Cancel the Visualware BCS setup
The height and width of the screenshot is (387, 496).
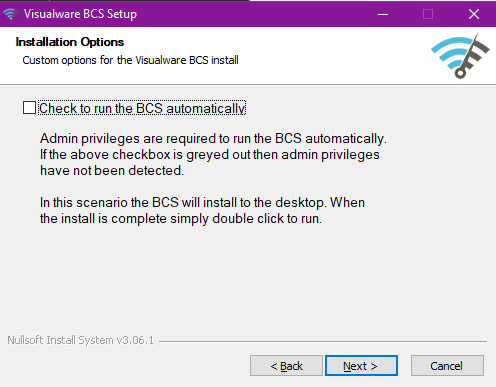pyautogui.click(x=447, y=366)
